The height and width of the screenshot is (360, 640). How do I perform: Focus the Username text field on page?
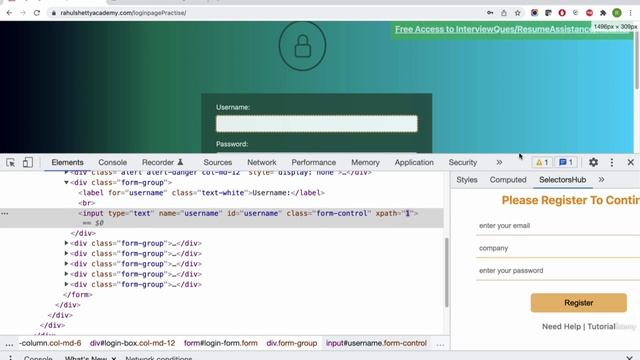(x=317, y=124)
